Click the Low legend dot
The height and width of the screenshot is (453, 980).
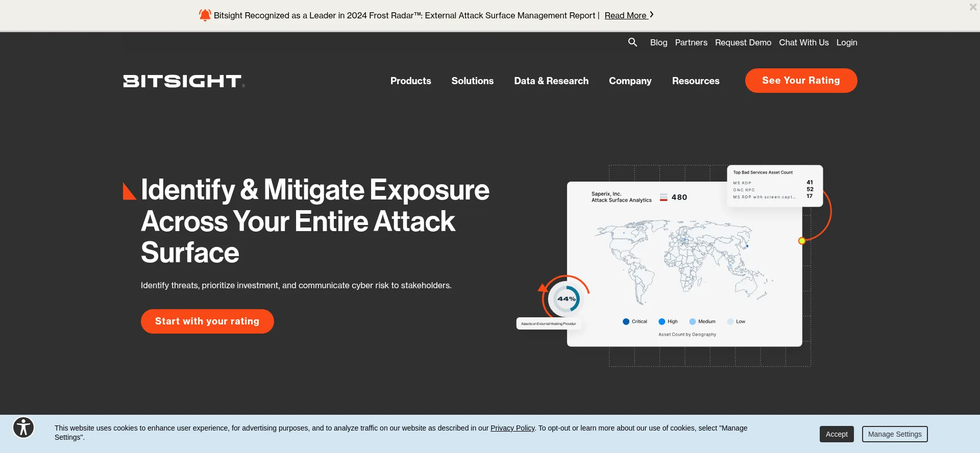click(730, 321)
